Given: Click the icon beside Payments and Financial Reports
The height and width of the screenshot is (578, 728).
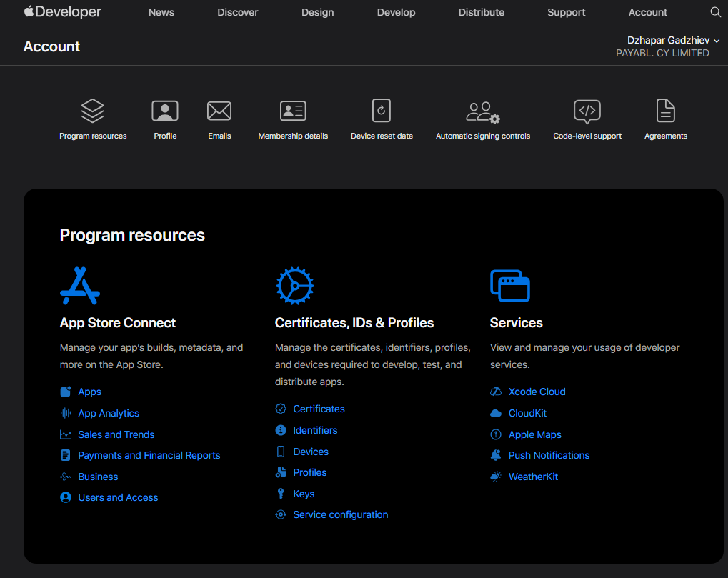Looking at the screenshot, I should (66, 455).
